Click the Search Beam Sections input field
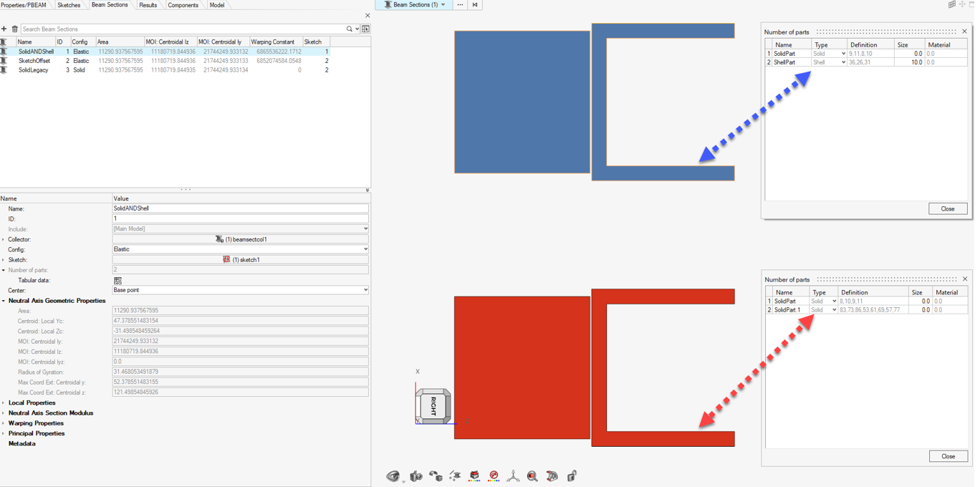The width and height of the screenshot is (980, 487). click(x=183, y=29)
